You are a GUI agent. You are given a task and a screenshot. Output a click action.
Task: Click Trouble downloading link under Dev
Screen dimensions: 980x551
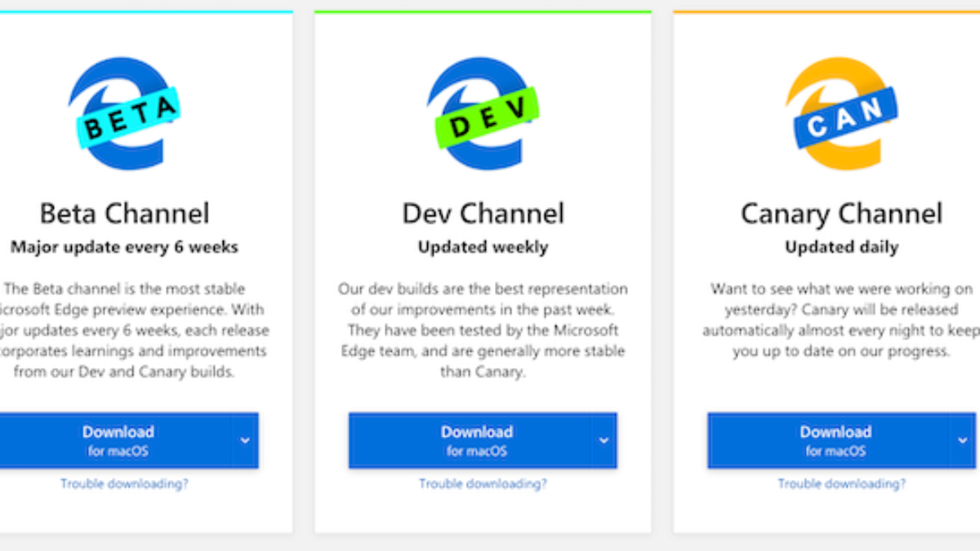point(483,484)
